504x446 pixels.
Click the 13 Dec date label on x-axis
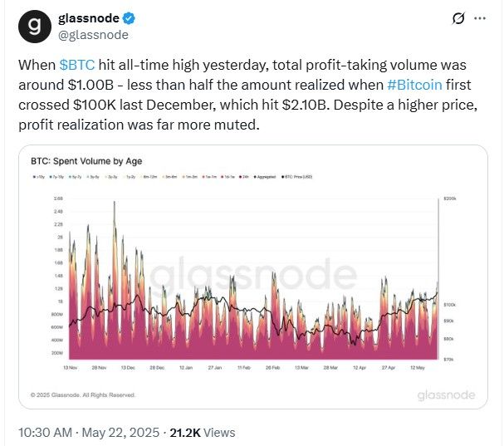pos(127,366)
